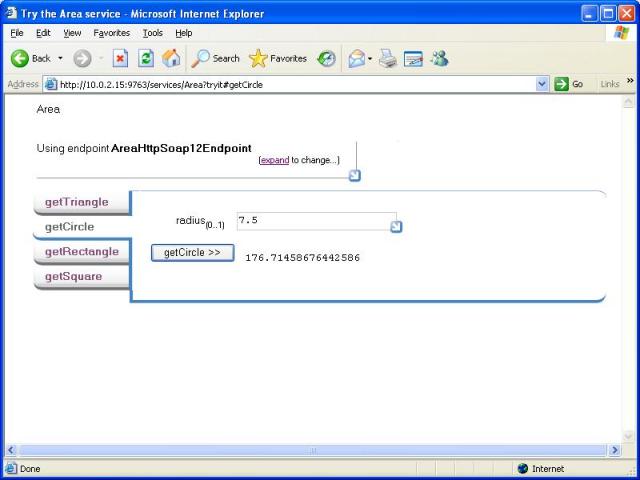Image resolution: width=640 pixels, height=480 pixels.
Task: Click the Back navigation arrow
Action: [x=20, y=58]
